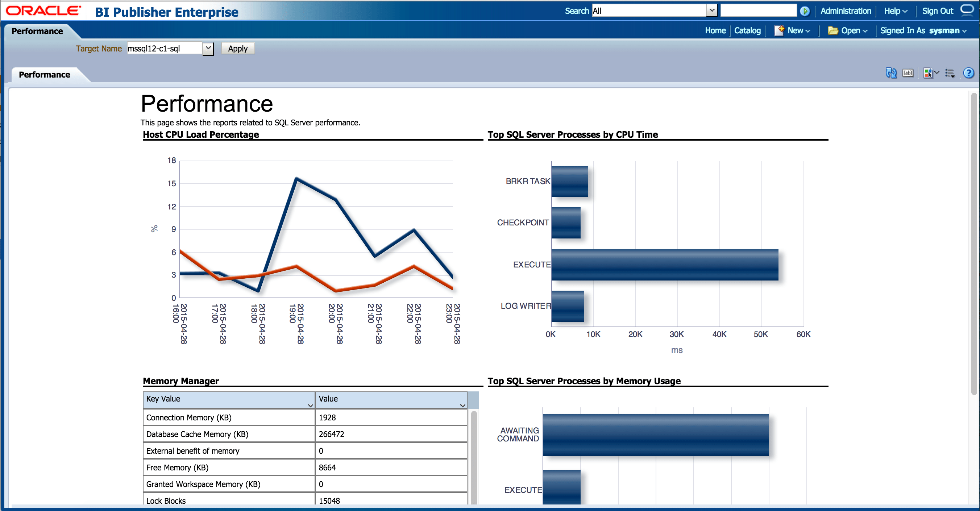980x511 pixels.
Task: Open the Value column sort arrow
Action: click(x=462, y=406)
